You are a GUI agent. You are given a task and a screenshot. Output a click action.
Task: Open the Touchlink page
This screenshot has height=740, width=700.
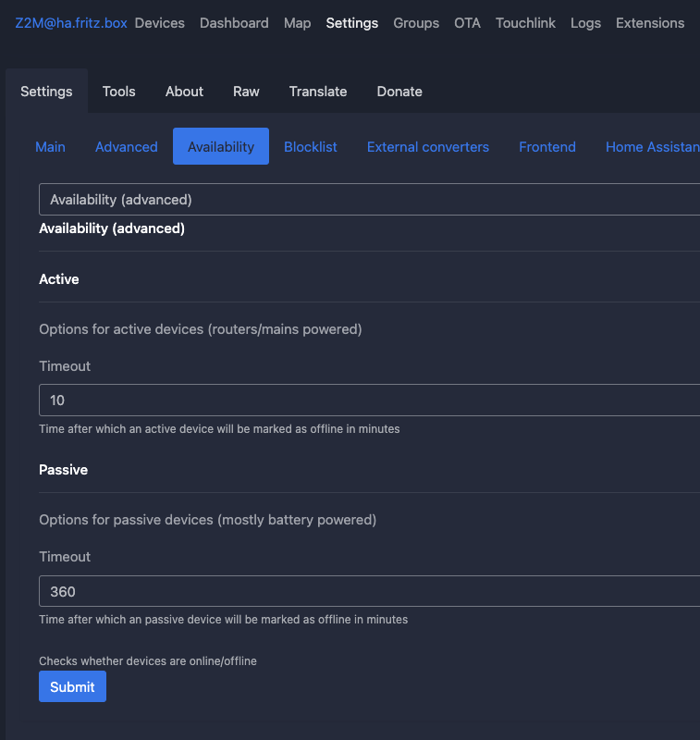(525, 22)
